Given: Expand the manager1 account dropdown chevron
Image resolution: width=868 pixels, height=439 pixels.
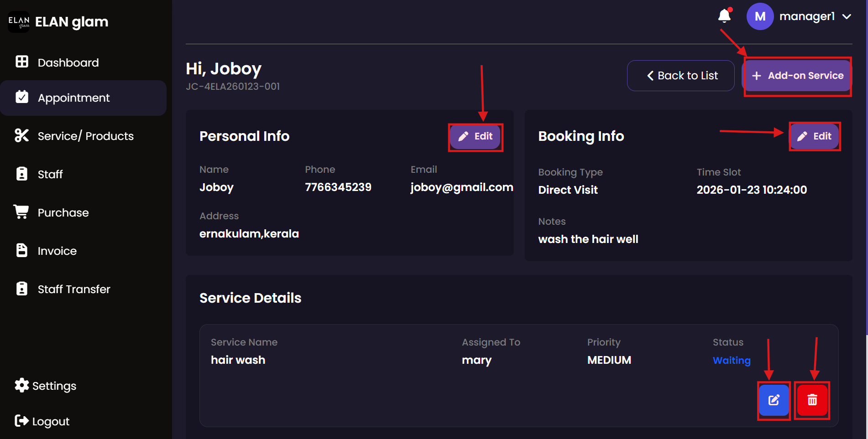Looking at the screenshot, I should [847, 17].
